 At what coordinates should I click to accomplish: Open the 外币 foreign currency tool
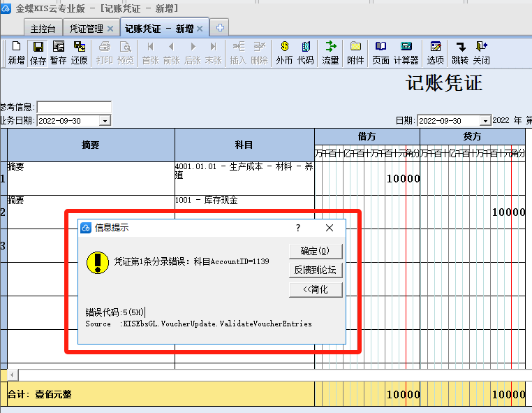click(x=284, y=53)
